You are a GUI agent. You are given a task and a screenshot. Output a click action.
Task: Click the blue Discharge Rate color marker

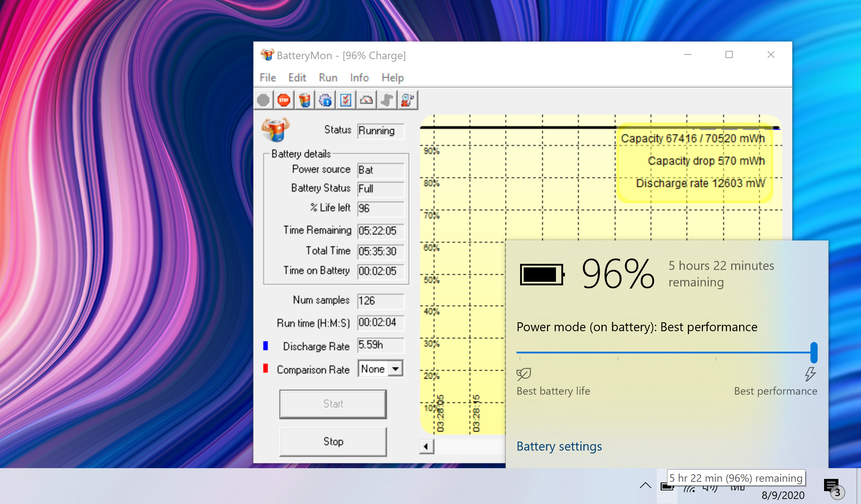tap(266, 346)
